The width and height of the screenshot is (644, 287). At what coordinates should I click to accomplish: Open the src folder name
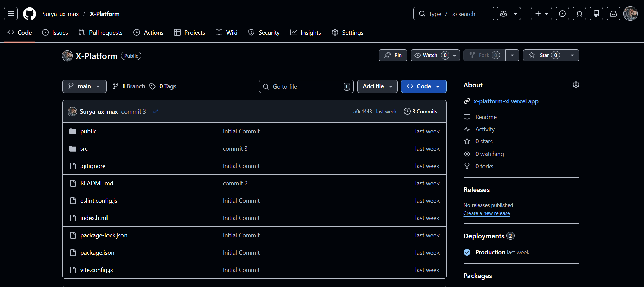(84, 149)
